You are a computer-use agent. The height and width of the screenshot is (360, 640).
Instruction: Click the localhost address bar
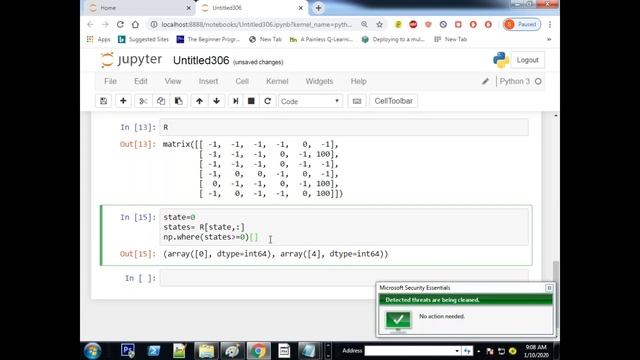coord(256,24)
